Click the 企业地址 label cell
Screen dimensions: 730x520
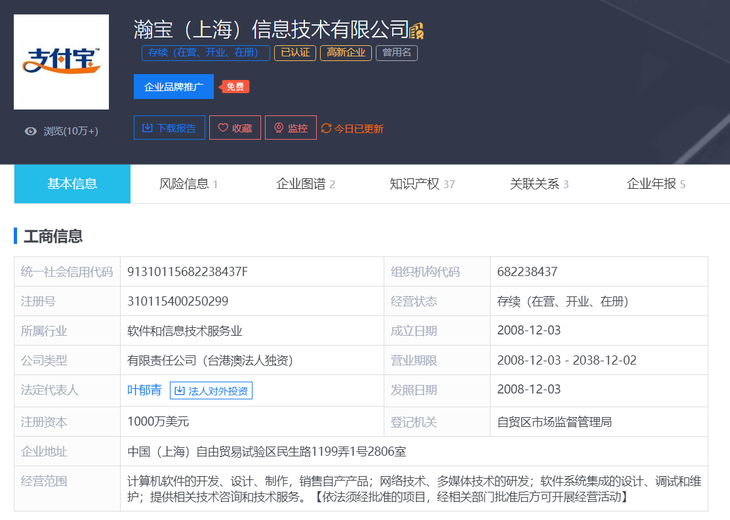(67, 452)
